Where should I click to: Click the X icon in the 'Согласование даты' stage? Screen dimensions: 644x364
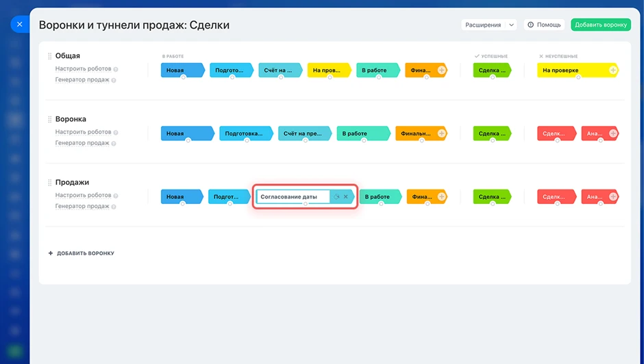click(346, 197)
